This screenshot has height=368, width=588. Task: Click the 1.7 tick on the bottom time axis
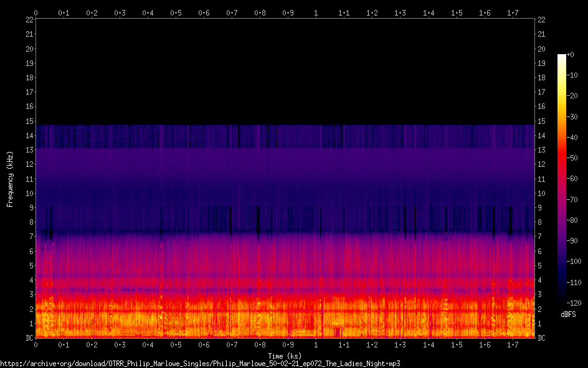(x=513, y=344)
